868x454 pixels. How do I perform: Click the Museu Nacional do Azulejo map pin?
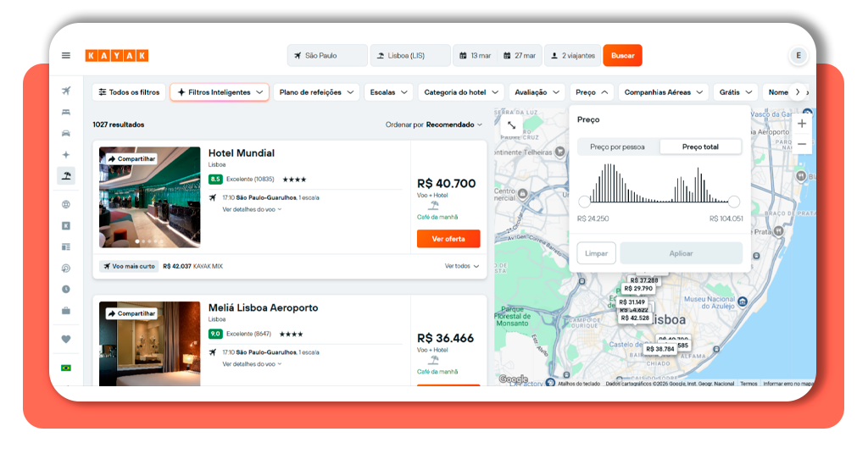click(743, 302)
